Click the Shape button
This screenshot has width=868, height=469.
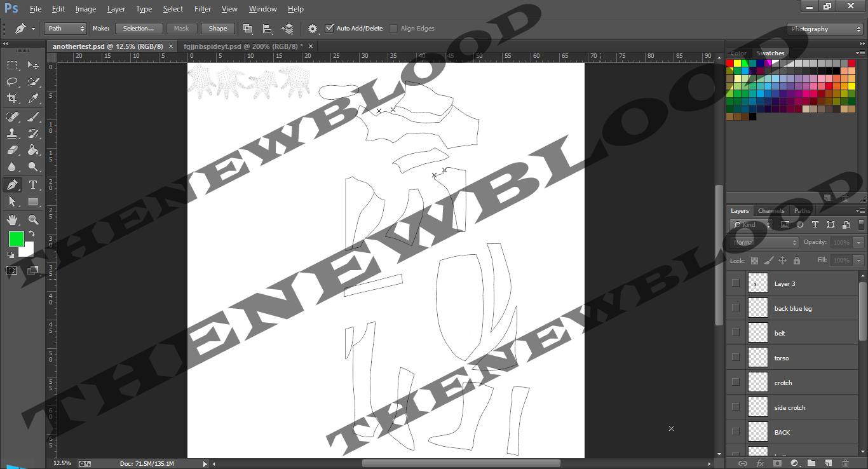(218, 29)
